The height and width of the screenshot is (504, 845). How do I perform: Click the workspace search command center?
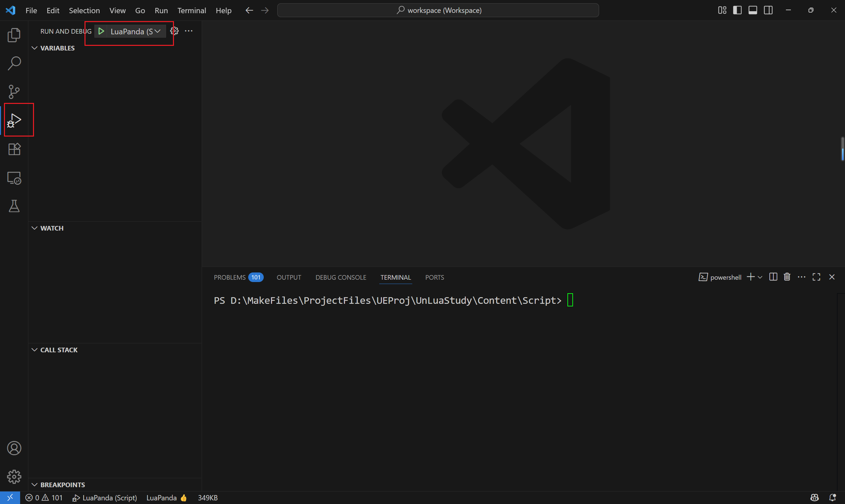click(x=438, y=10)
